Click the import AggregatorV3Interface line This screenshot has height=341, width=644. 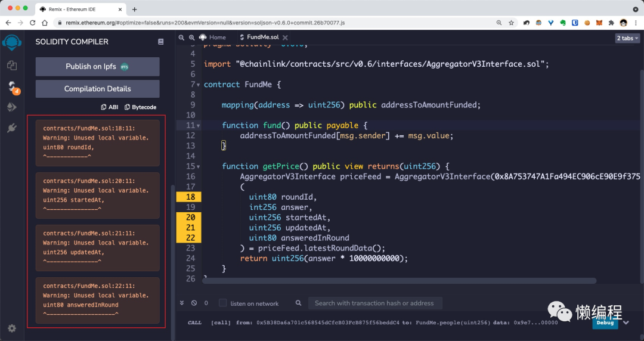pyautogui.click(x=376, y=64)
